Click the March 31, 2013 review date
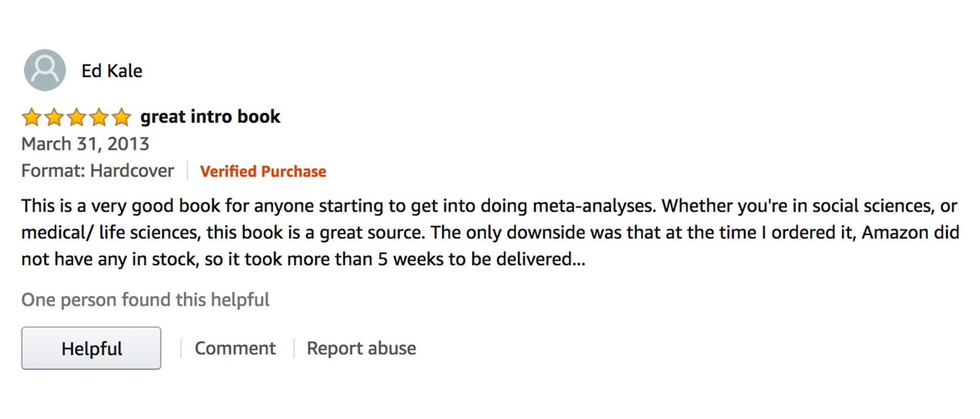Image resolution: width=980 pixels, height=419 pixels. tap(85, 144)
